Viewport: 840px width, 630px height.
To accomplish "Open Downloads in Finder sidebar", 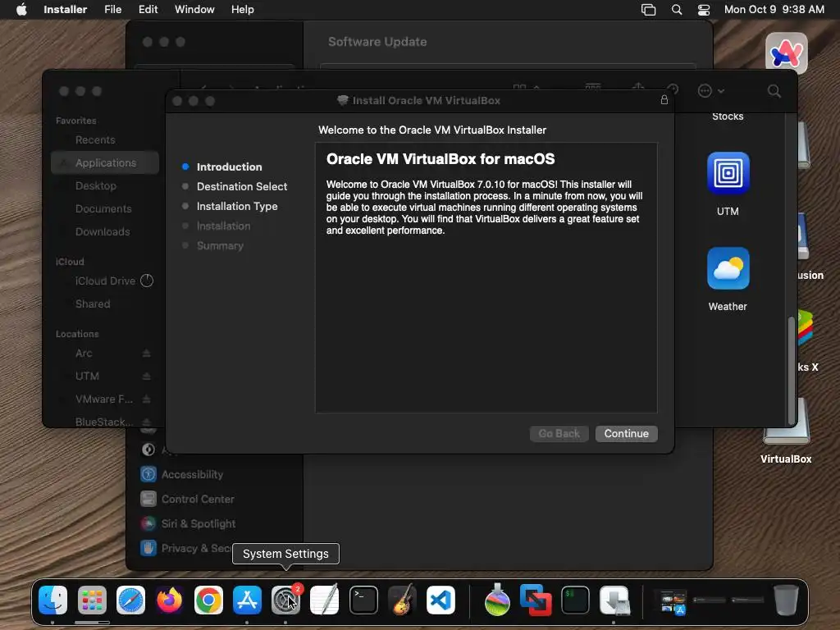I will point(103,232).
